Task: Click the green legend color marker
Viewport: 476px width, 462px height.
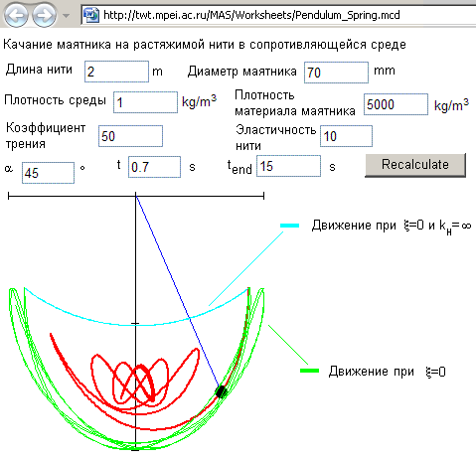Action: click(x=309, y=371)
